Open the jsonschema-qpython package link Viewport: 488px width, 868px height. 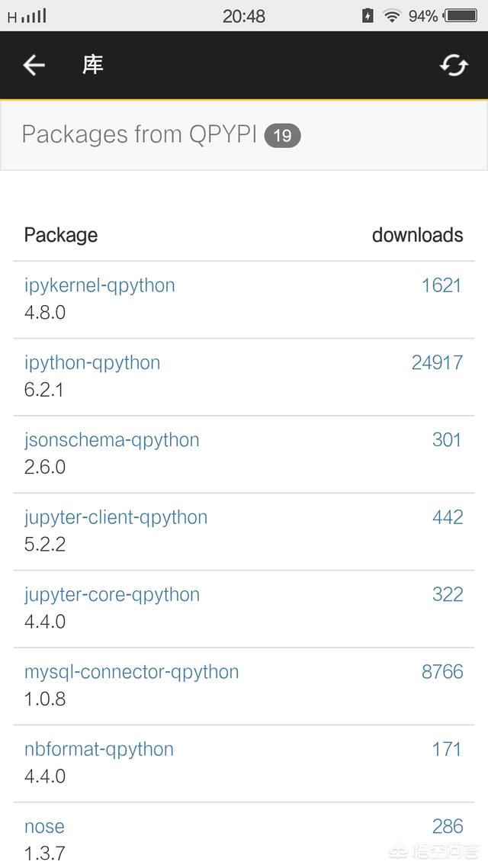click(112, 440)
